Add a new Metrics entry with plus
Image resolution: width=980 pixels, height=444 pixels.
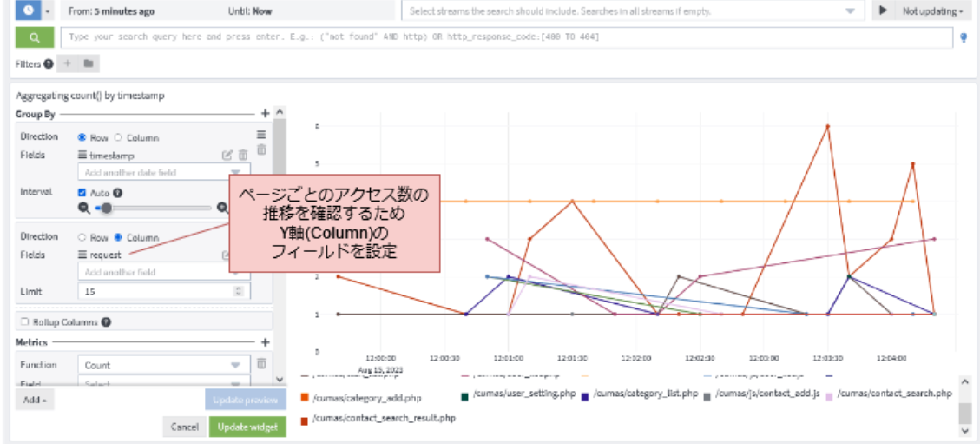pos(265,342)
